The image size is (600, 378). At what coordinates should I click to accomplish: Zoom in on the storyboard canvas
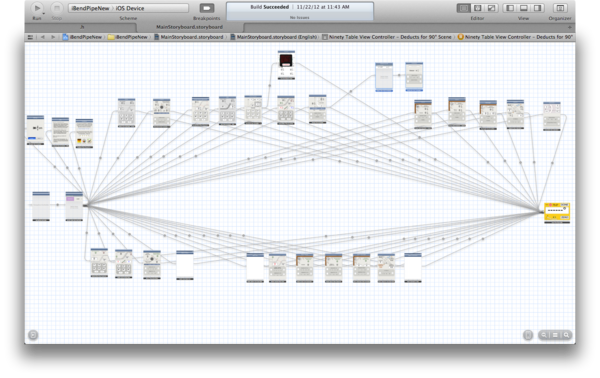[566, 335]
